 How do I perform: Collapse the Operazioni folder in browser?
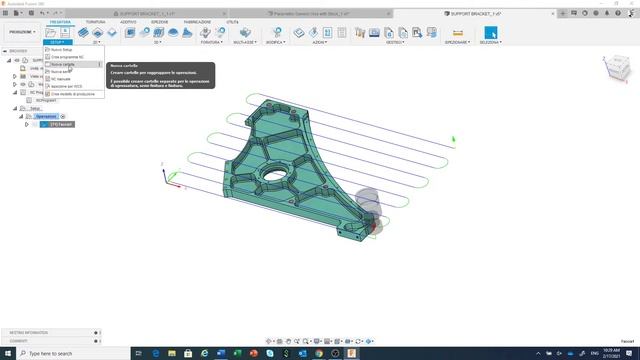tap(21, 116)
